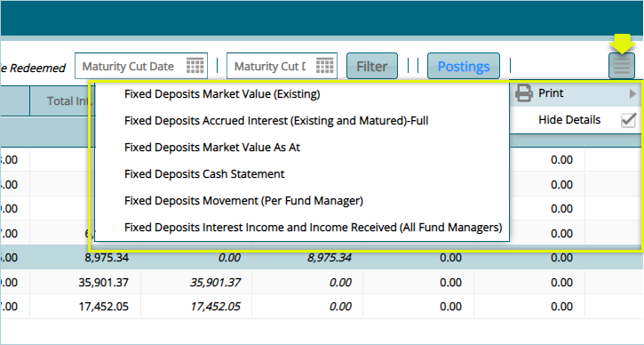This screenshot has width=644, height=345.
Task: Click the Hide Details menu label
Action: pos(569,120)
